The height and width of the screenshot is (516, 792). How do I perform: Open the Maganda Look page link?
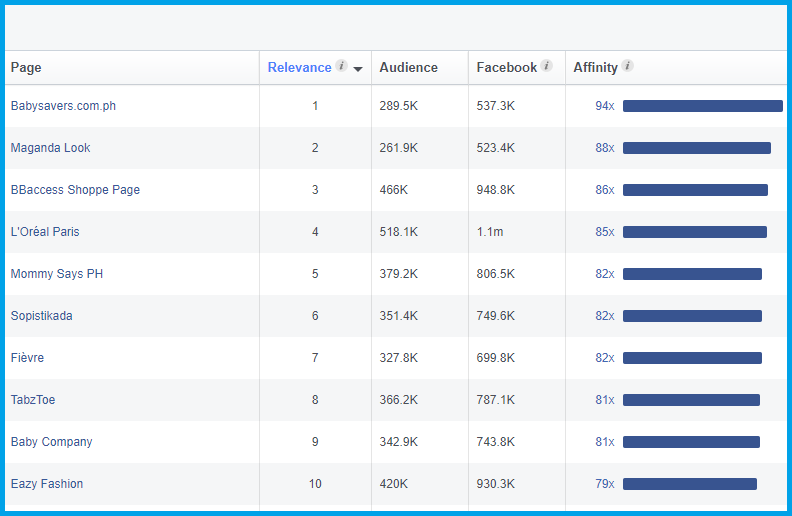[50, 148]
